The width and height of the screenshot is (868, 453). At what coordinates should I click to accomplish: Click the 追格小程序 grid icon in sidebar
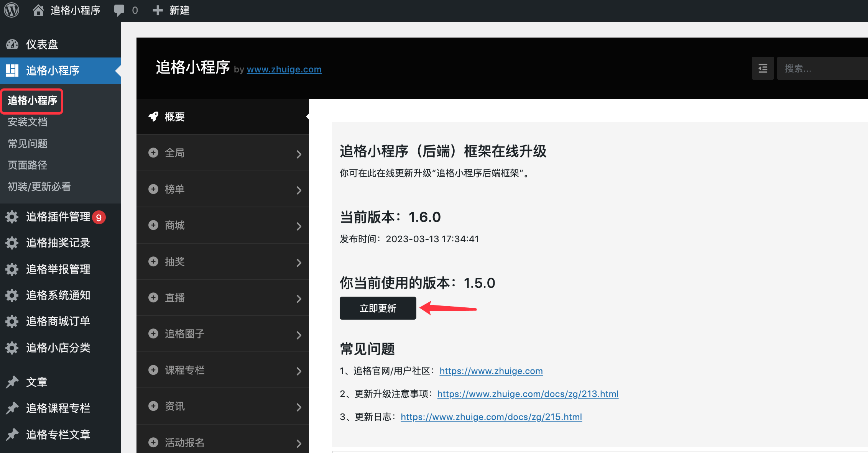tap(12, 71)
